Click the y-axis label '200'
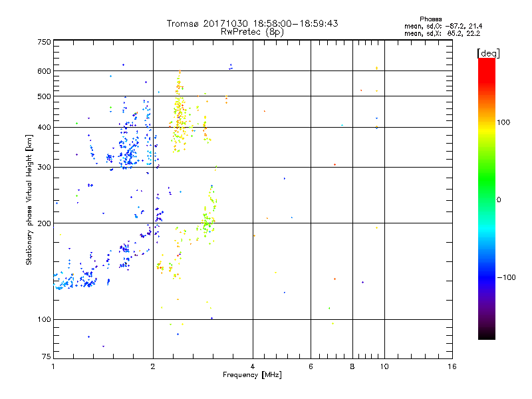 [x=44, y=223]
